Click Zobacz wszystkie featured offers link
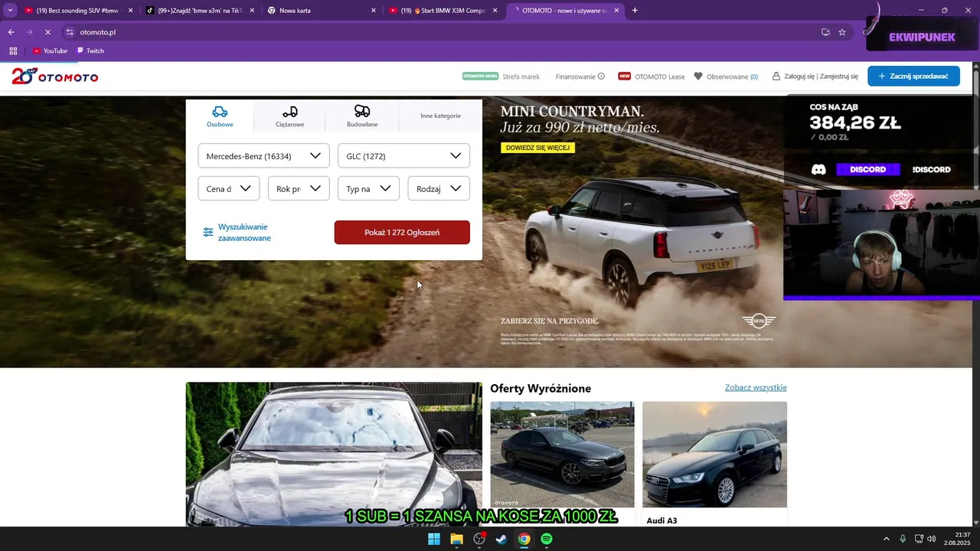This screenshot has width=980, height=551. pos(756,388)
